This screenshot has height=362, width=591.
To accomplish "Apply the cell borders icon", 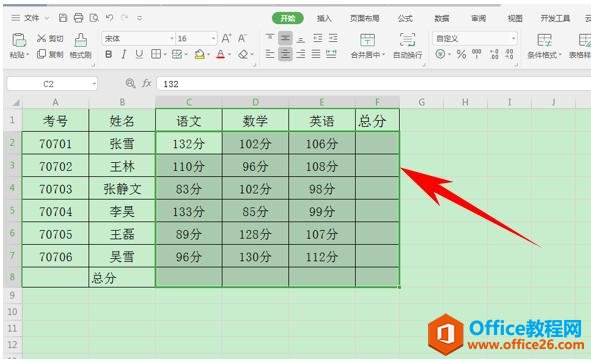I will point(156,54).
